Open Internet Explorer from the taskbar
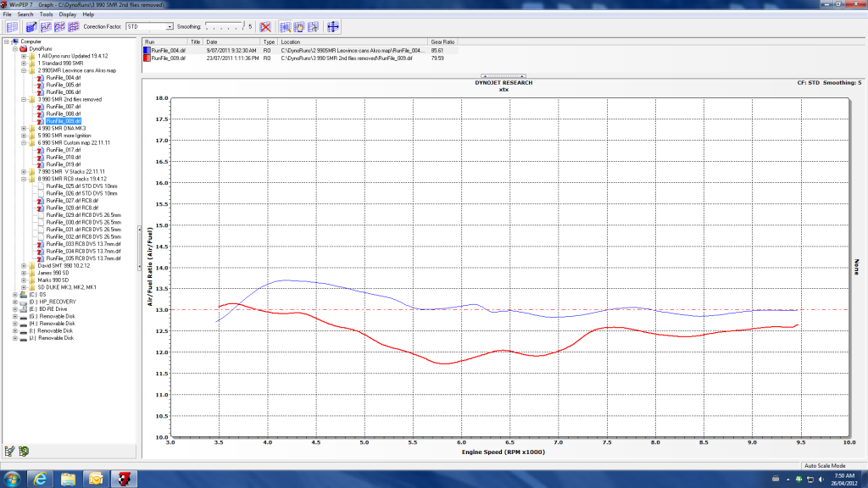 tap(40, 479)
